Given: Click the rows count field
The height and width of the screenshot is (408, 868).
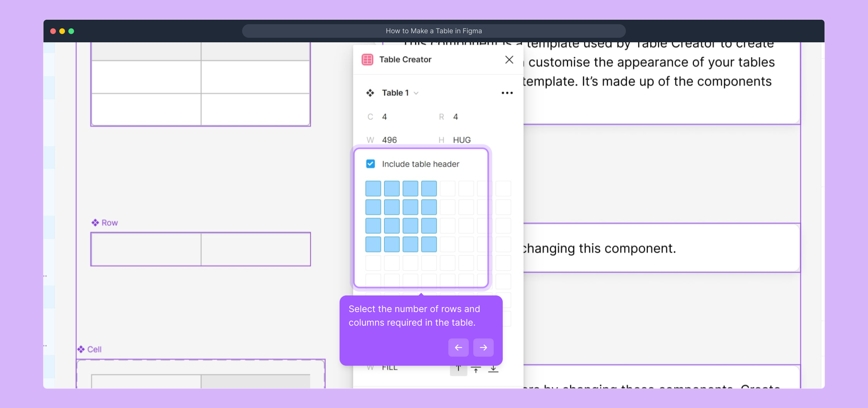Looking at the screenshot, I should [456, 117].
